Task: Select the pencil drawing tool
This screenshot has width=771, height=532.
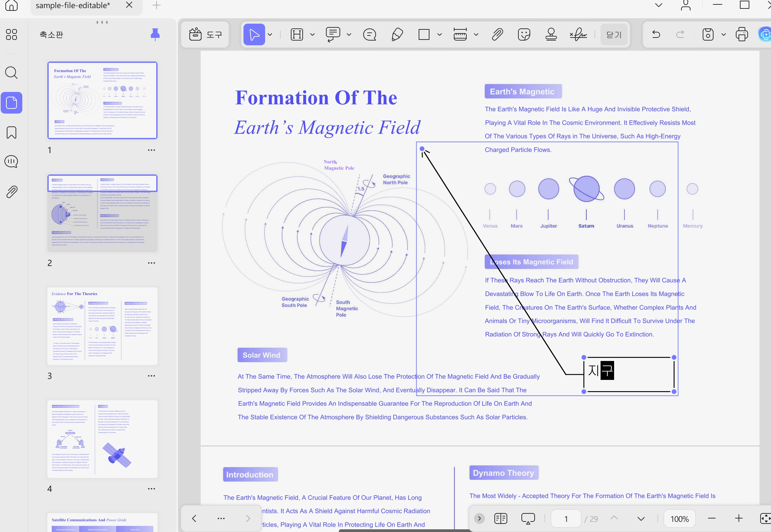Action: (x=397, y=34)
